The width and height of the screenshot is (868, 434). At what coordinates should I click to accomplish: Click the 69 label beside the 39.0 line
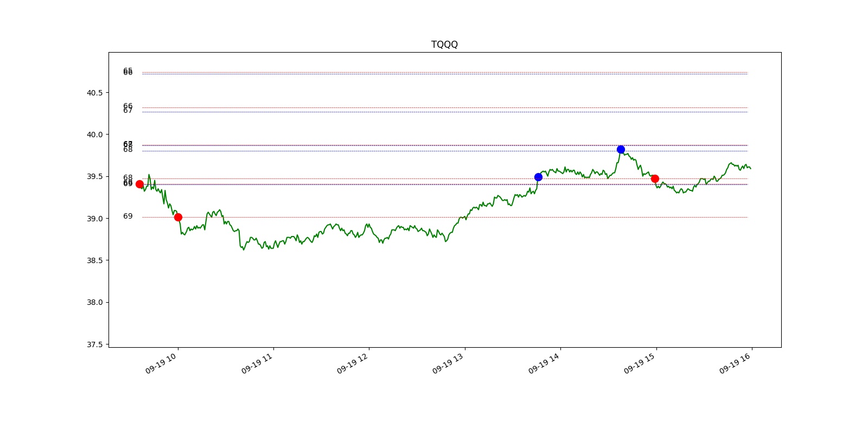pos(128,216)
